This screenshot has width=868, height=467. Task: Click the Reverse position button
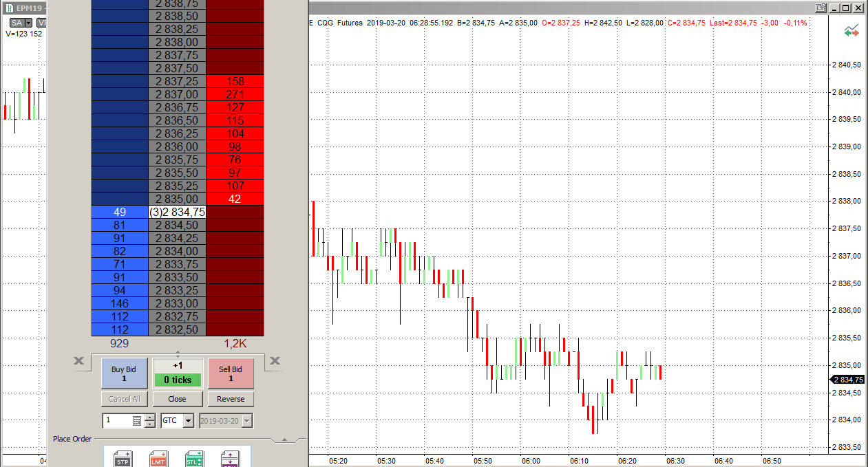[231, 399]
